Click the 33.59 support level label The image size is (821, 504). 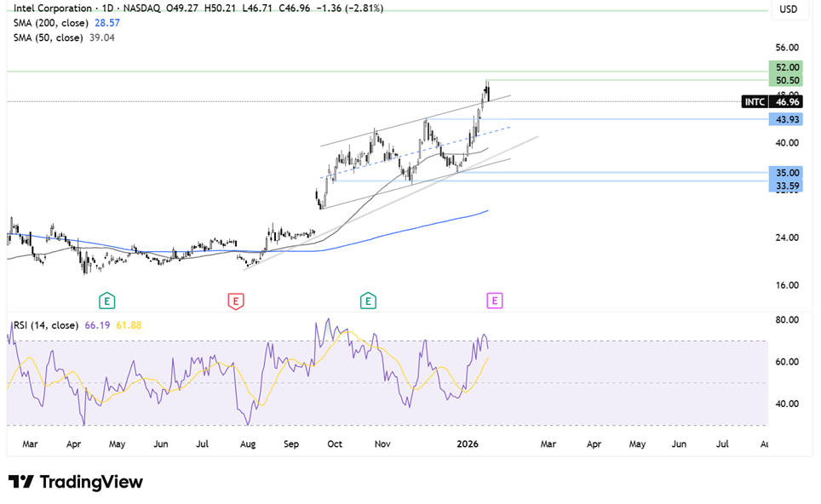(x=787, y=186)
